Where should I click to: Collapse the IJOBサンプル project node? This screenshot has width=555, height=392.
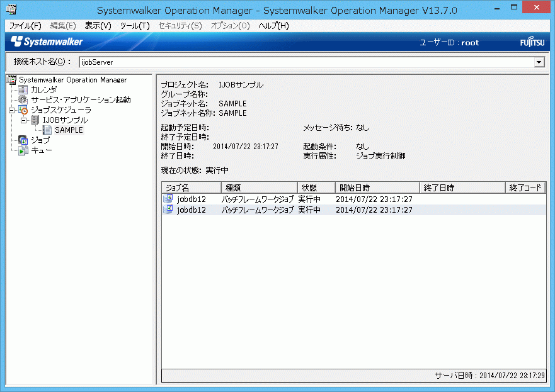[x=23, y=121]
